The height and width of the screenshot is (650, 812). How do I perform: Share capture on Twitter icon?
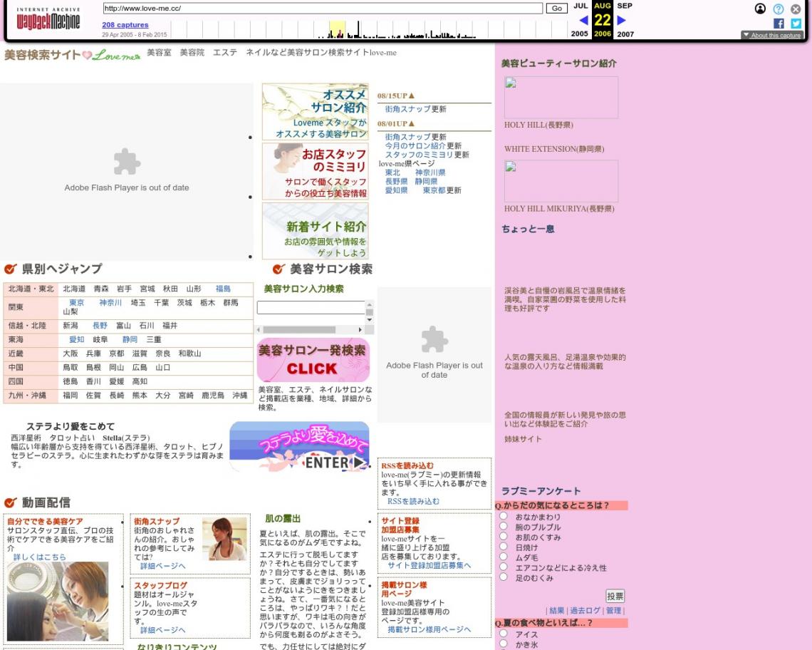[796, 24]
